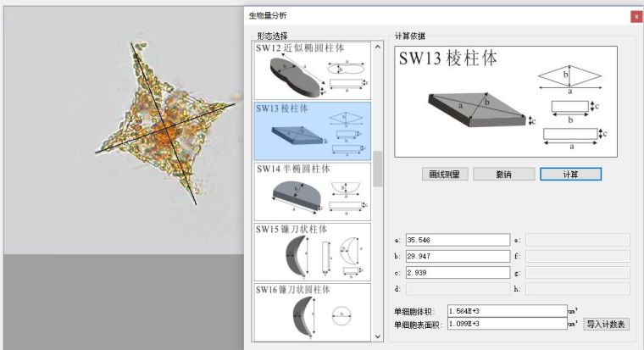Click the shape list scrollbar thumb
Viewport: 644px width, 350px height.
click(x=378, y=168)
